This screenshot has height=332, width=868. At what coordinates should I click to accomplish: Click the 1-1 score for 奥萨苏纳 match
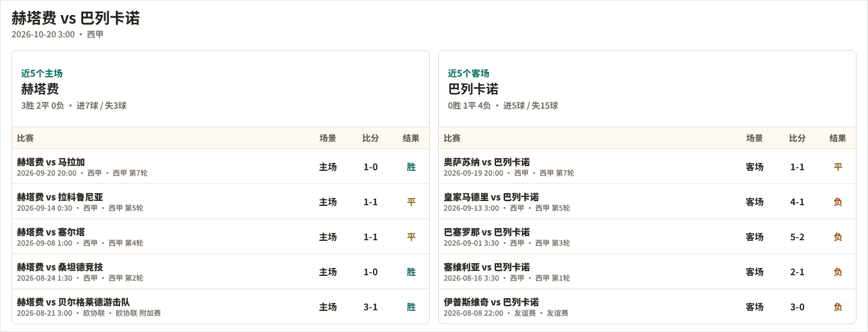[797, 167]
